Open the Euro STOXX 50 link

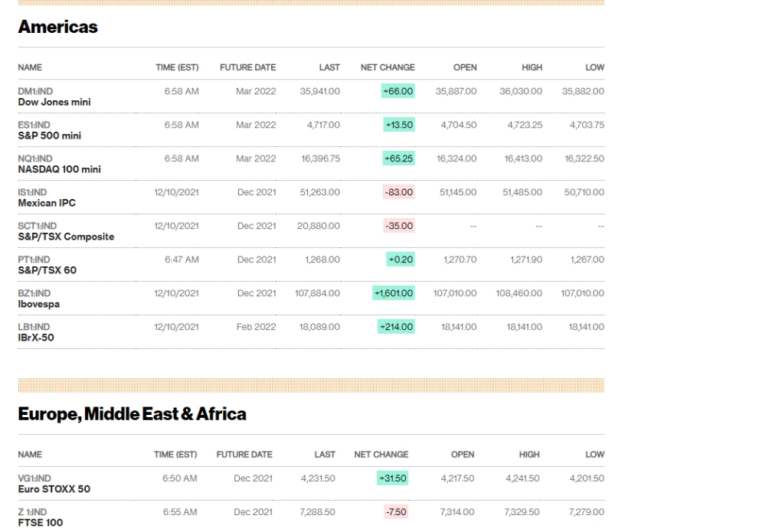pos(54,489)
